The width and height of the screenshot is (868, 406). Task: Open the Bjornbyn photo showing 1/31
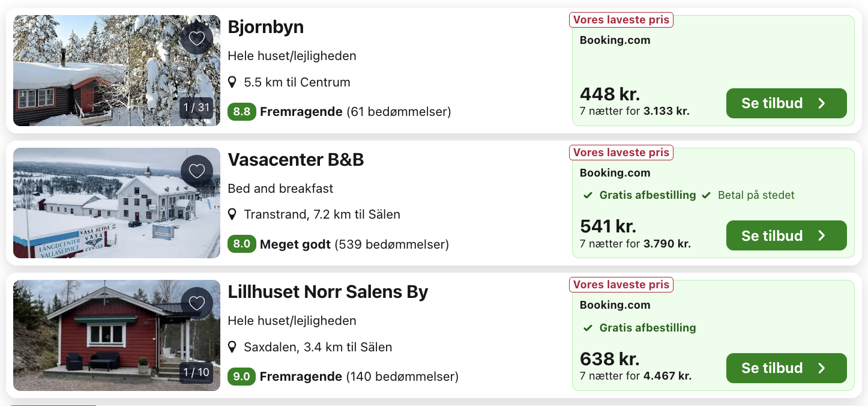click(116, 70)
